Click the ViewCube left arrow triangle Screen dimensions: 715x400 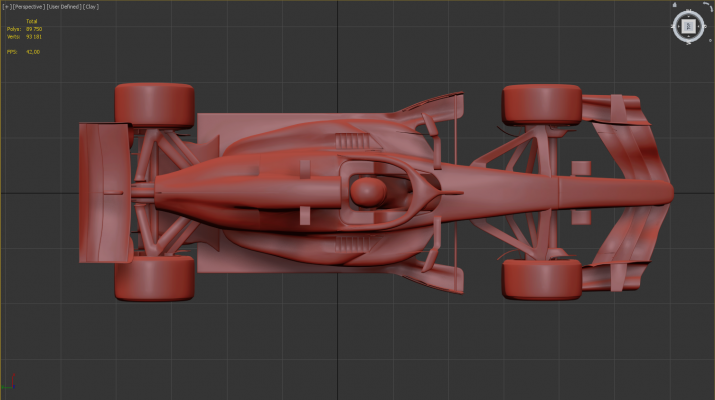[679, 26]
